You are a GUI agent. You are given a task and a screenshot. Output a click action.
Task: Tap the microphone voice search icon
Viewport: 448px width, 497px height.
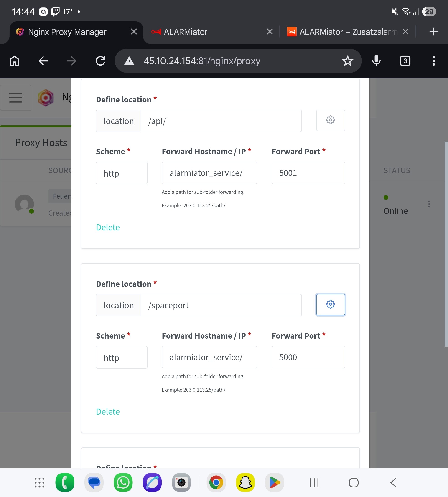coord(376,61)
